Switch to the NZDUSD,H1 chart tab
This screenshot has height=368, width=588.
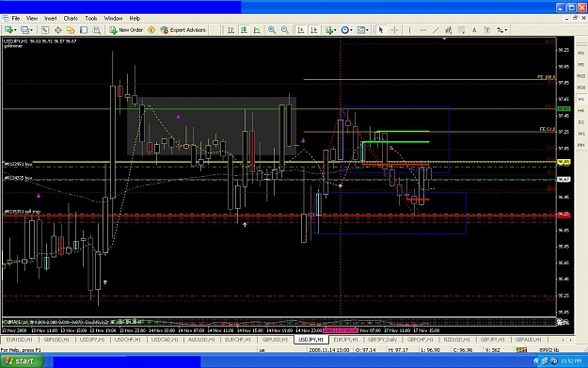pyautogui.click(x=456, y=340)
